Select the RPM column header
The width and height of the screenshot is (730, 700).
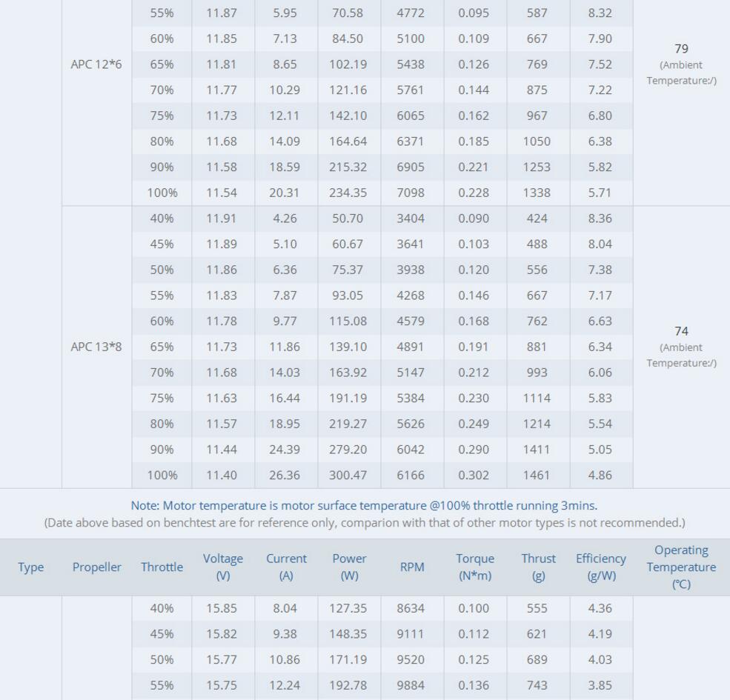point(412,567)
